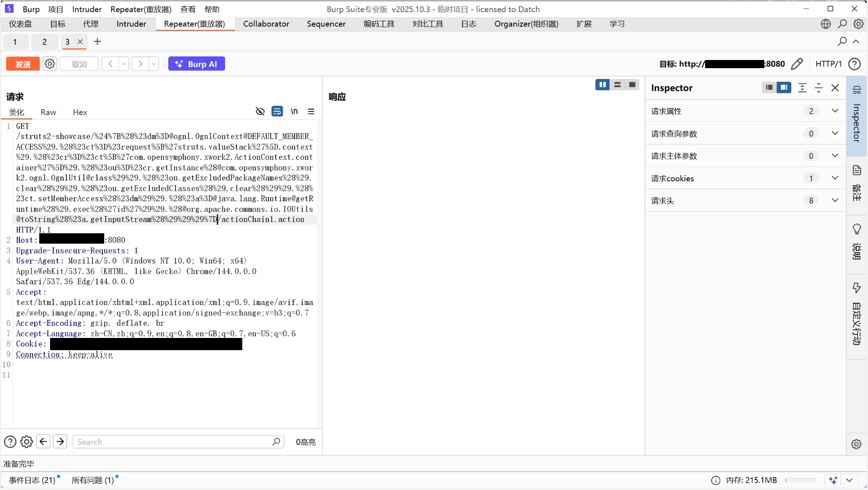
Task: Click the 取消 cancel button
Action: coord(79,64)
